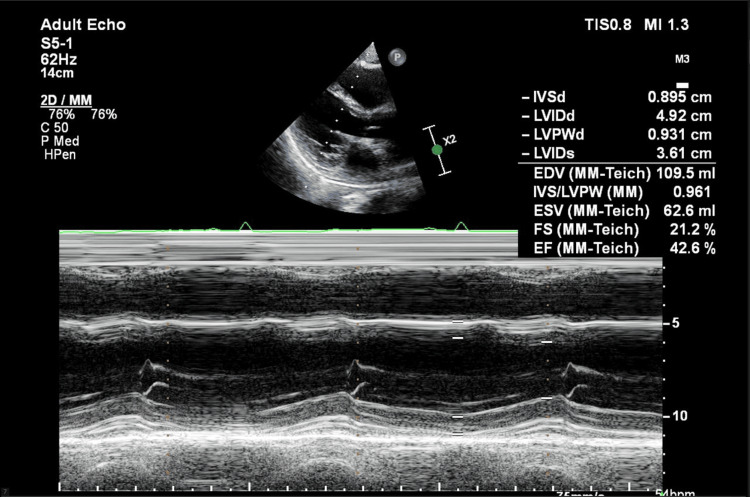Click the white bar beneath M3
The height and width of the screenshot is (497, 750).
coord(683,85)
